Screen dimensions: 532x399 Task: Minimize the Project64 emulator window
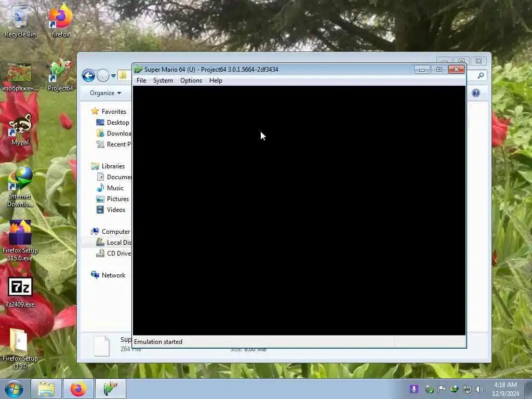(422, 70)
